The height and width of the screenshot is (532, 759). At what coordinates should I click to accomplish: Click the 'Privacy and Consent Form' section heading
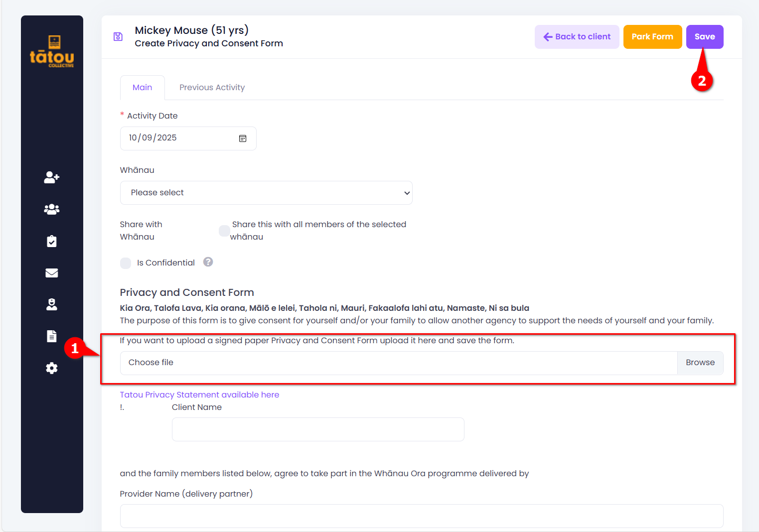(187, 292)
